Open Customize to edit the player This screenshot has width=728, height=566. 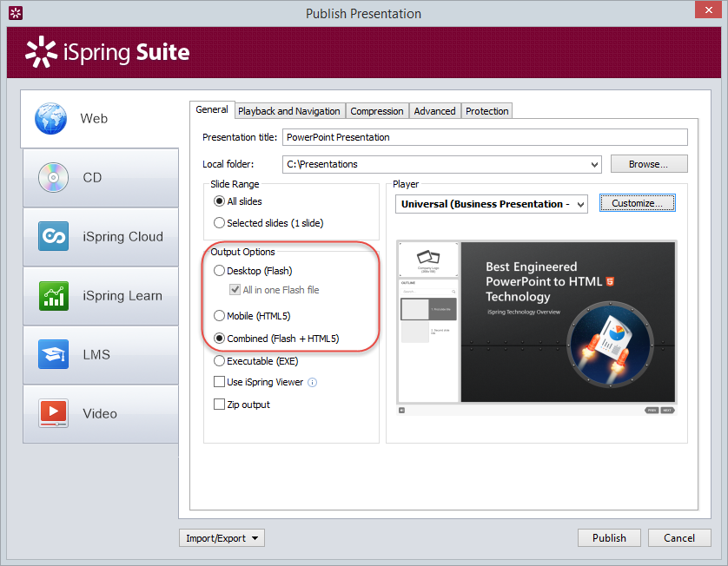click(639, 203)
